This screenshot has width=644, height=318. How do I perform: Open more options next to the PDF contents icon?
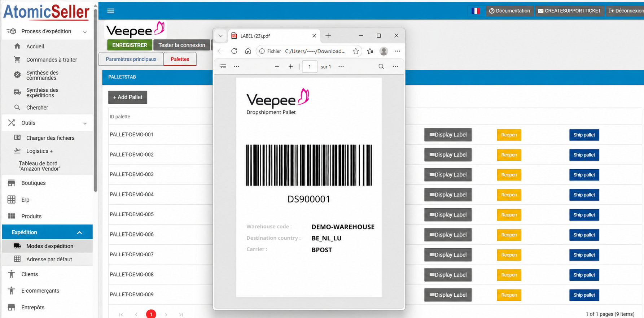coord(237,66)
